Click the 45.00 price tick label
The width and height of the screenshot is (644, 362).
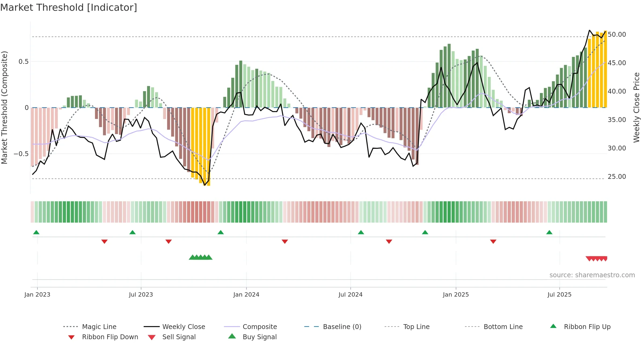coord(617,63)
